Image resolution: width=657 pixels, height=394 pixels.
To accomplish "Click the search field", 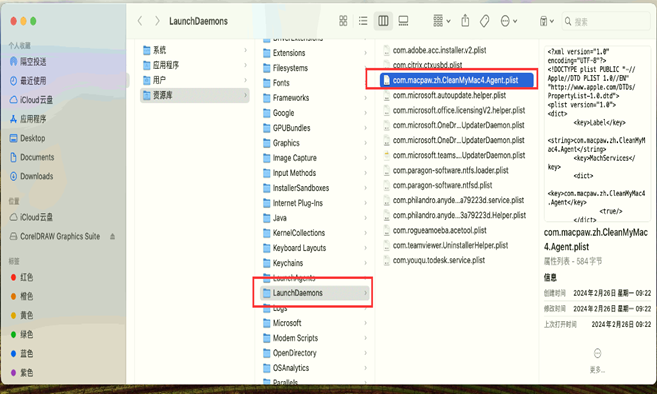I will (606, 21).
